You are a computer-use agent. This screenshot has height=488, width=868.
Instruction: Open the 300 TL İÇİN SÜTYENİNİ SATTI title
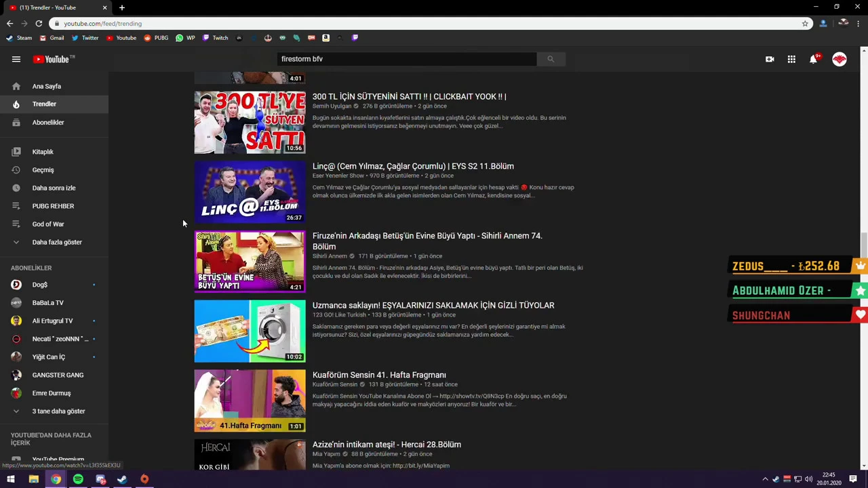tap(409, 96)
